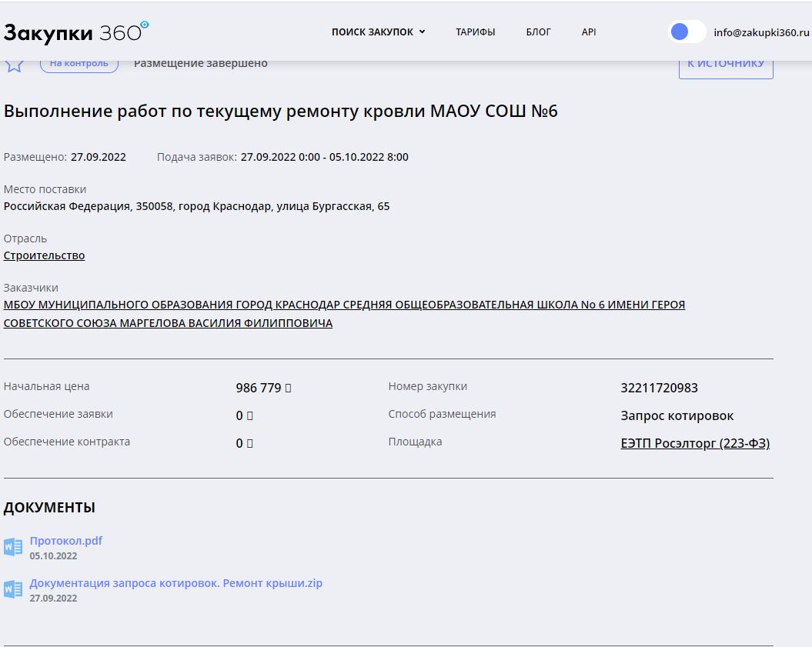Toggle the theme switch in the header
812x647 pixels.
click(687, 32)
